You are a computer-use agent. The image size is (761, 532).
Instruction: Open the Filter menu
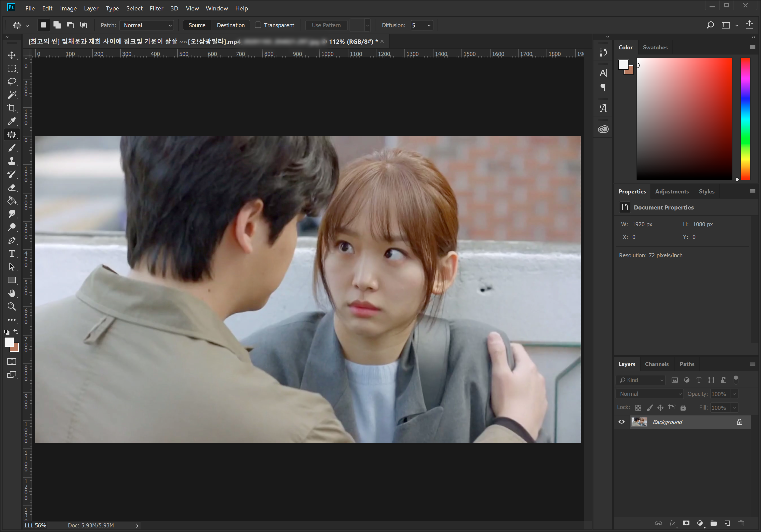coord(156,8)
